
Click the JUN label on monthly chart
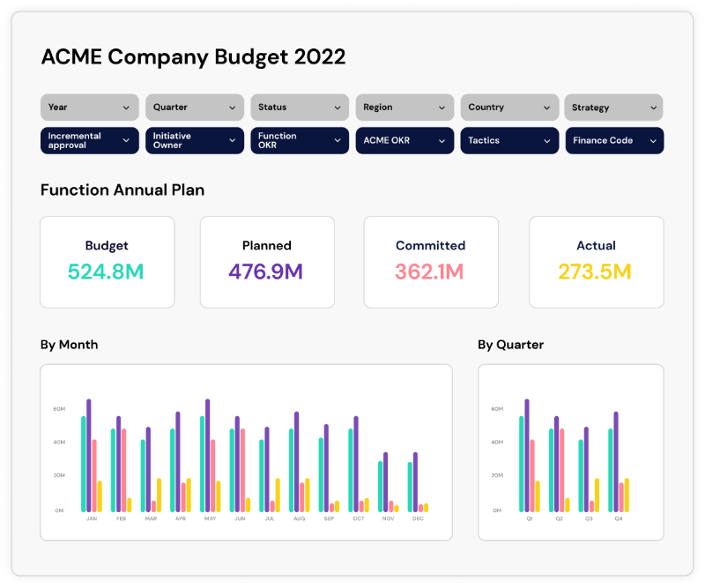coord(240,518)
